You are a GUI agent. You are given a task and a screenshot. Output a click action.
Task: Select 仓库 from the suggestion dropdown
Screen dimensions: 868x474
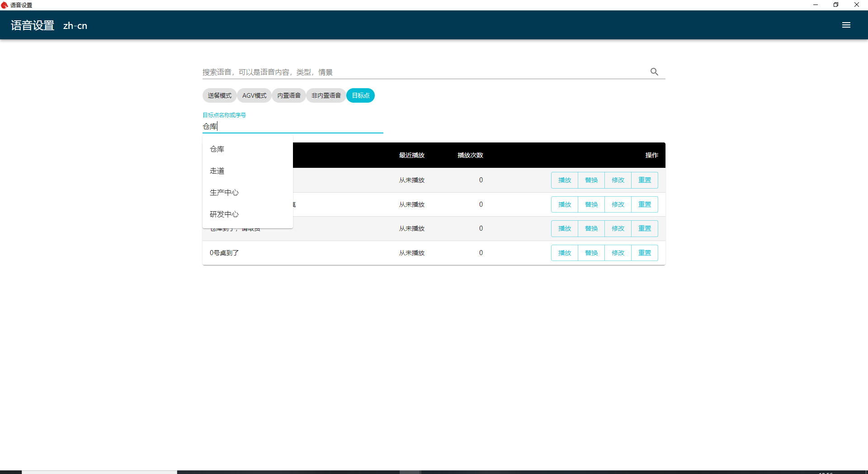point(217,149)
